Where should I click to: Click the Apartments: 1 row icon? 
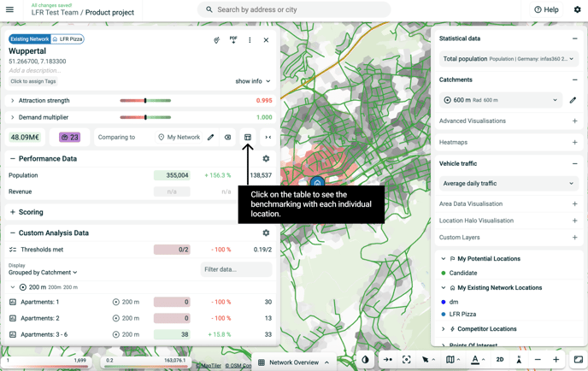point(12,302)
